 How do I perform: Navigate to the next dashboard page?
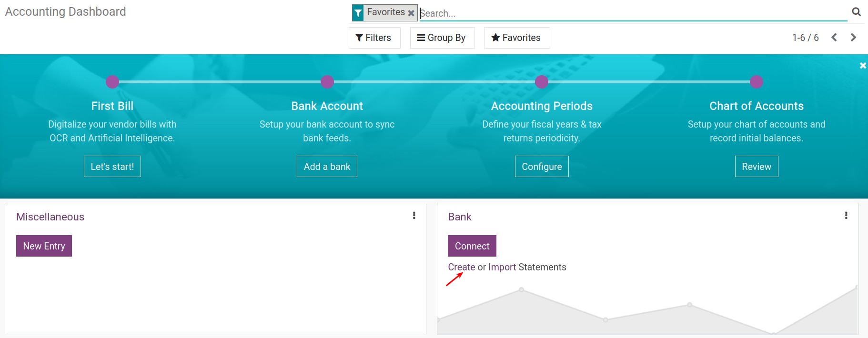[x=853, y=37]
